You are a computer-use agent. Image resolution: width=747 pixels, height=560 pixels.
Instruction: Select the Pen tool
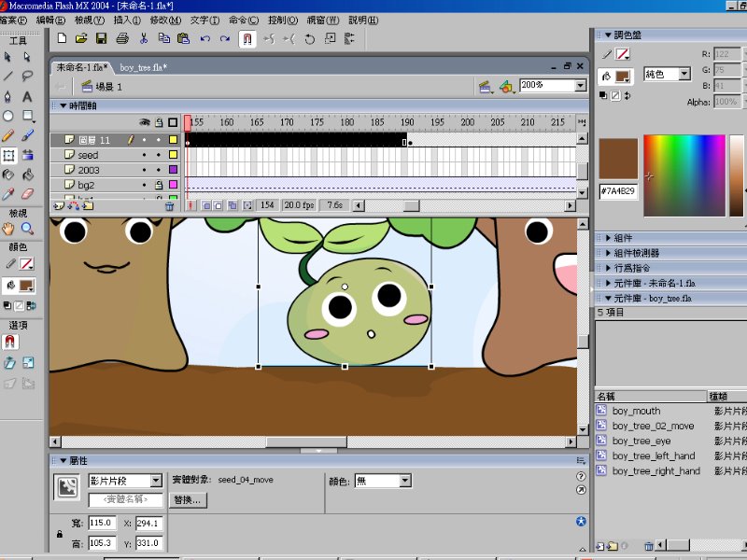pyautogui.click(x=7, y=97)
